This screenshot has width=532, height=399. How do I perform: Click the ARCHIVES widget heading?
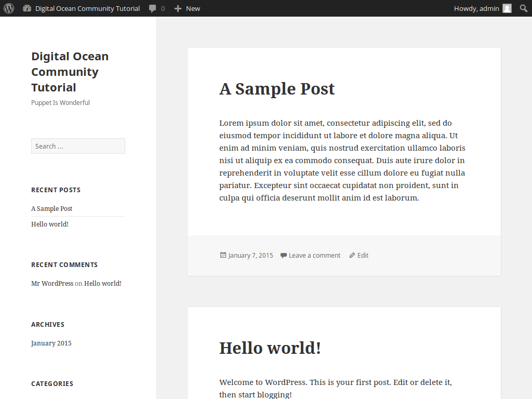tap(48, 324)
